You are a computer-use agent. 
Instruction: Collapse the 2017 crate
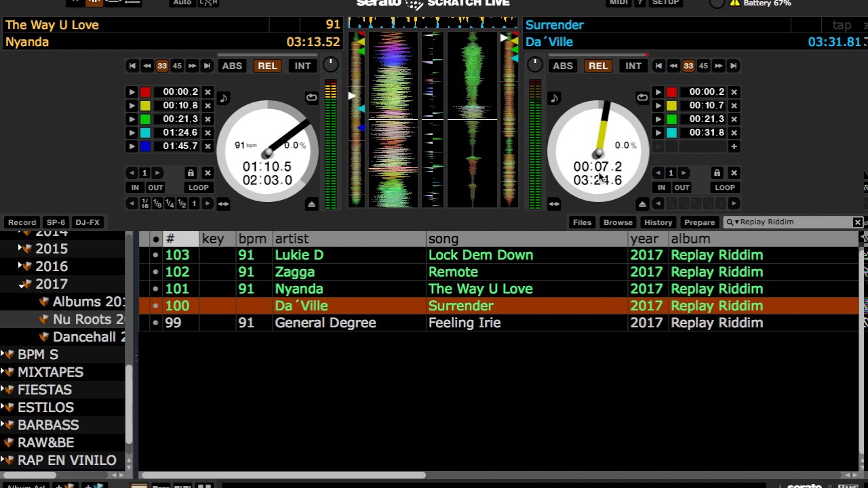pos(21,284)
